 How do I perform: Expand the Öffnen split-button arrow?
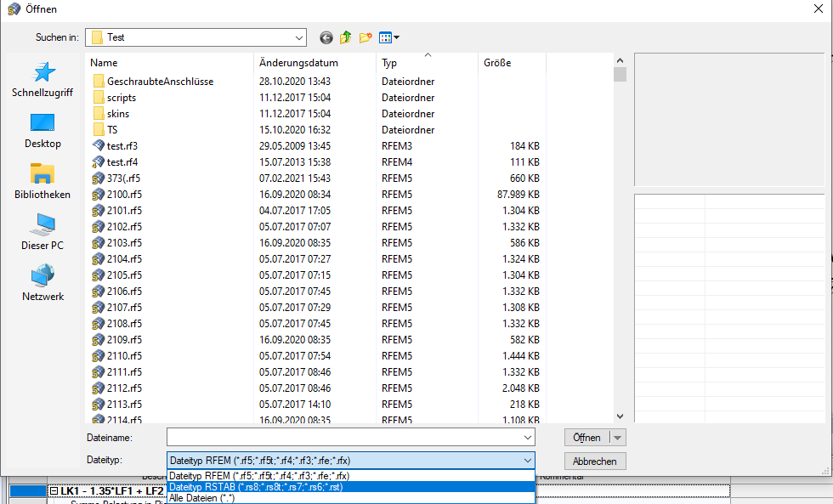[619, 437]
